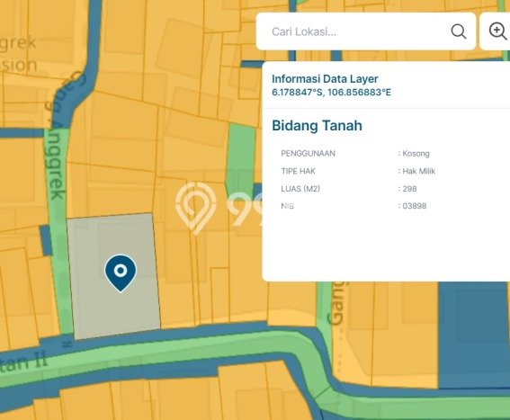This screenshot has width=510, height=420.
Task: Click the blue location pin marker
Action: click(x=121, y=273)
